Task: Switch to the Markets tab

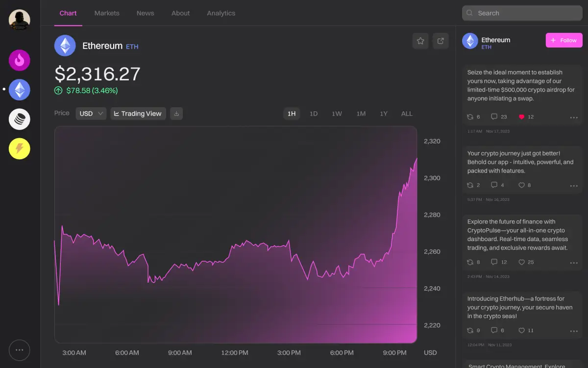Action: tap(107, 13)
